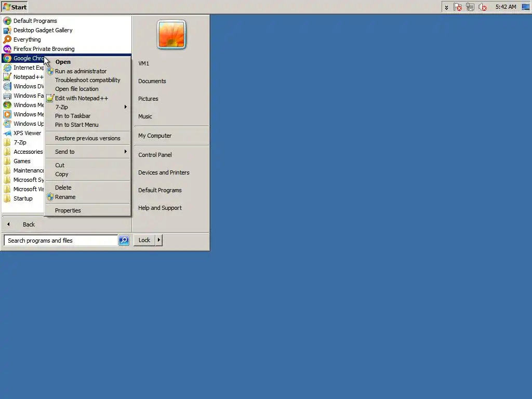Select Pin to Taskbar
The width and height of the screenshot is (532, 399).
tap(88, 116)
